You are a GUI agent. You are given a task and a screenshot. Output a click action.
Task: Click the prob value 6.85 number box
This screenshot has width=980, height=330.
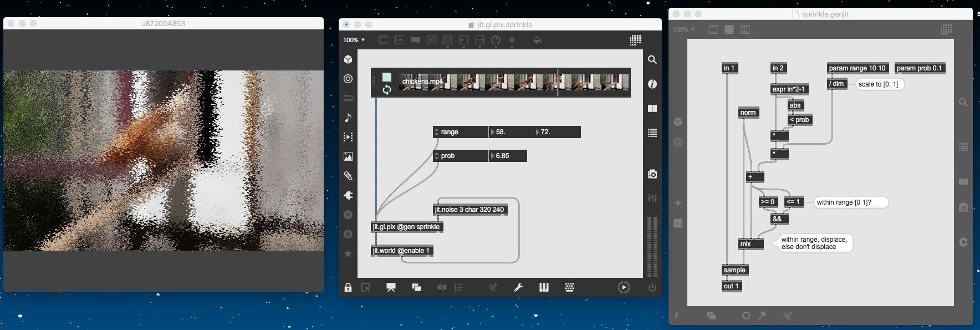point(508,156)
